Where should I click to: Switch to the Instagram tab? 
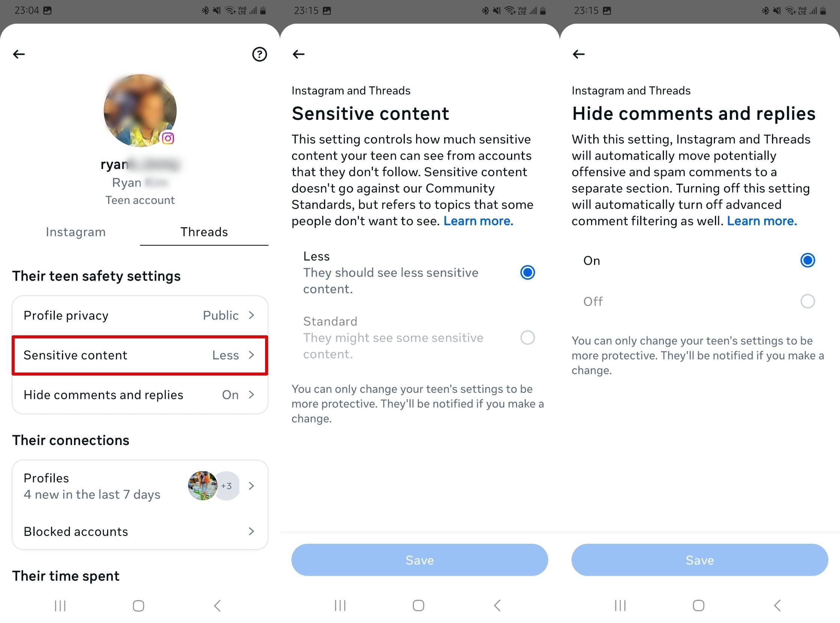(76, 232)
